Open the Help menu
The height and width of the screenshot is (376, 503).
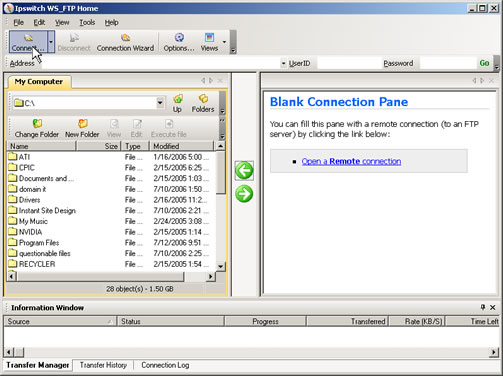[111, 22]
